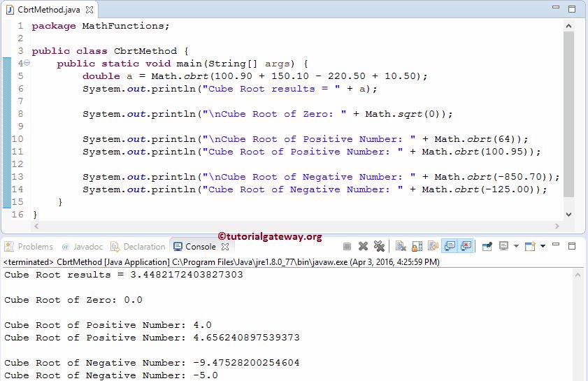Remove all terminated launches with the double X icon
Screen dimensions: 588x381
coord(379,246)
